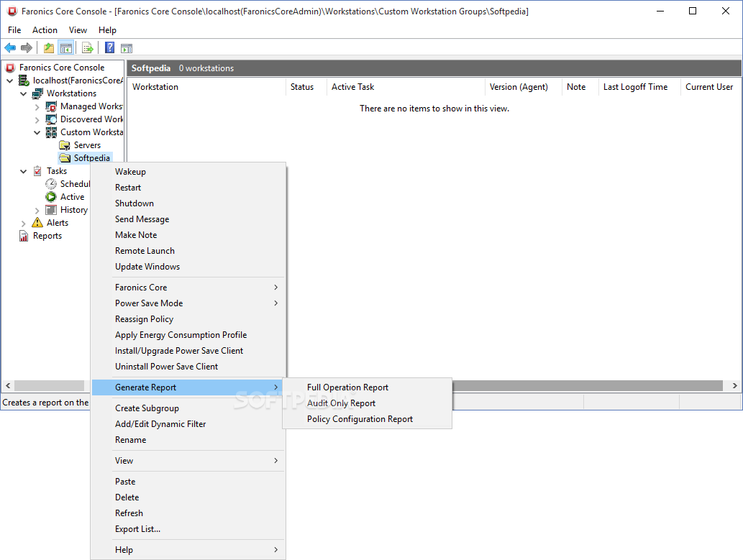Sort by Workstation column header
Screen dimensions: 743x560
(207, 87)
